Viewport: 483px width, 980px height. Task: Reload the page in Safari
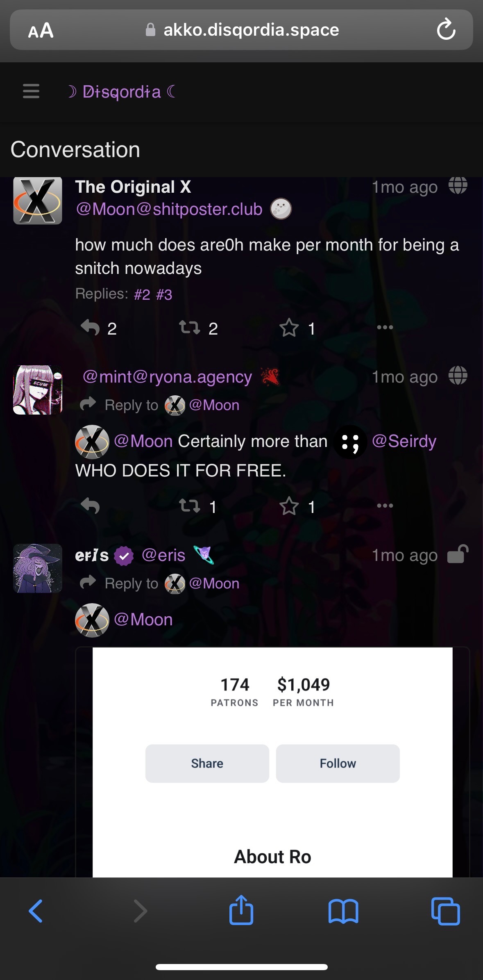point(446,30)
